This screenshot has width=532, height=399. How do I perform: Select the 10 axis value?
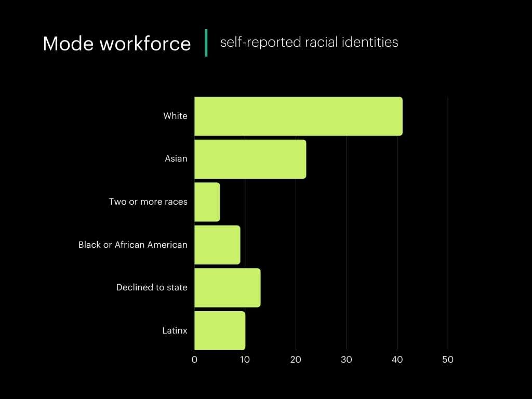pos(245,358)
